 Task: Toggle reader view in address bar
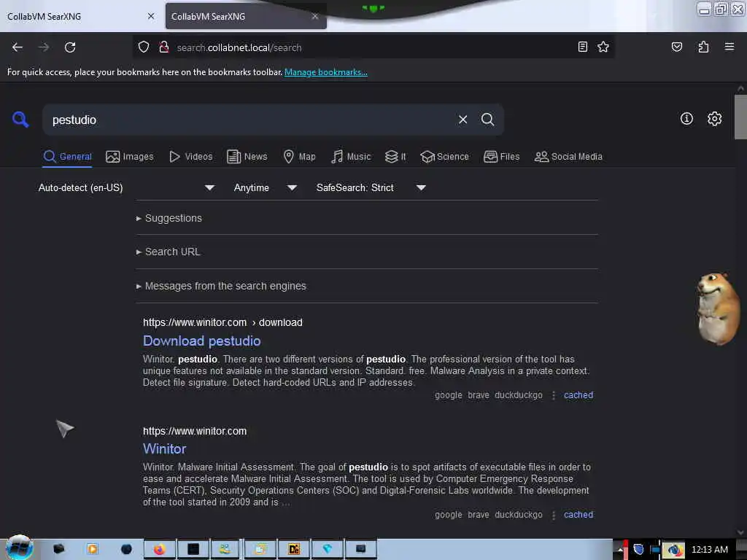point(582,47)
